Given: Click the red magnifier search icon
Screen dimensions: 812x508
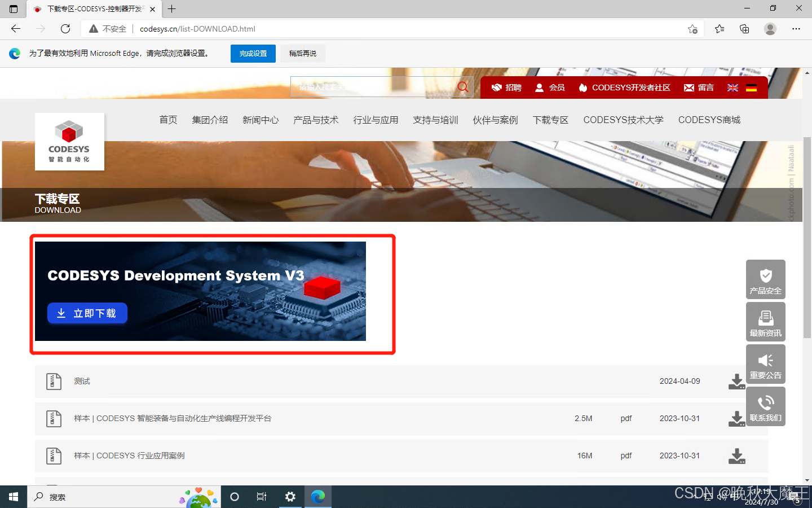Looking at the screenshot, I should click(x=463, y=87).
